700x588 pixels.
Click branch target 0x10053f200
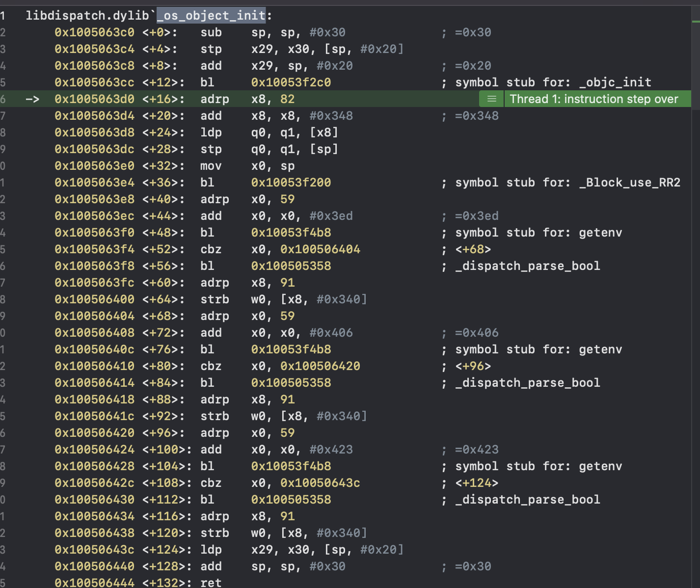(x=291, y=183)
